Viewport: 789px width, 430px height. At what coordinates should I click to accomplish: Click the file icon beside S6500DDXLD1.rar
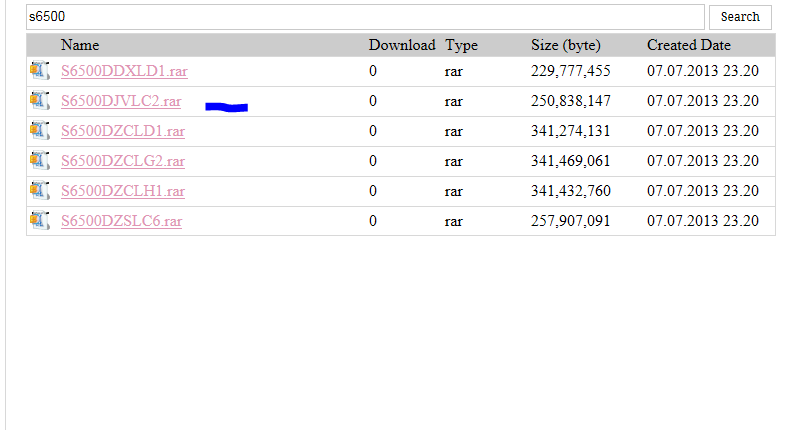pos(40,70)
